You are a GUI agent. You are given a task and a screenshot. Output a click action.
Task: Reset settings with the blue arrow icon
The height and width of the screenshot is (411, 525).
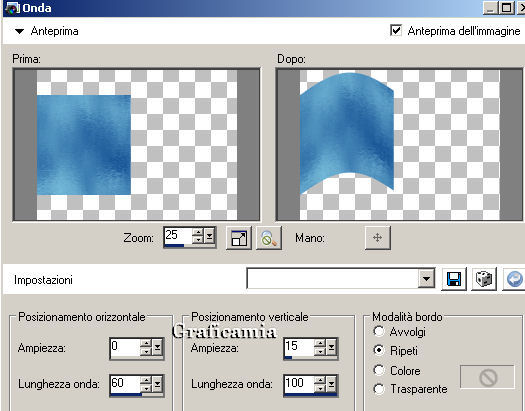[514, 279]
